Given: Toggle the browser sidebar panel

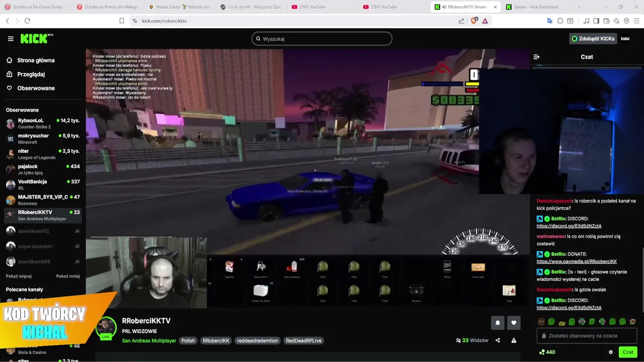Looking at the screenshot, I should pos(596,21).
